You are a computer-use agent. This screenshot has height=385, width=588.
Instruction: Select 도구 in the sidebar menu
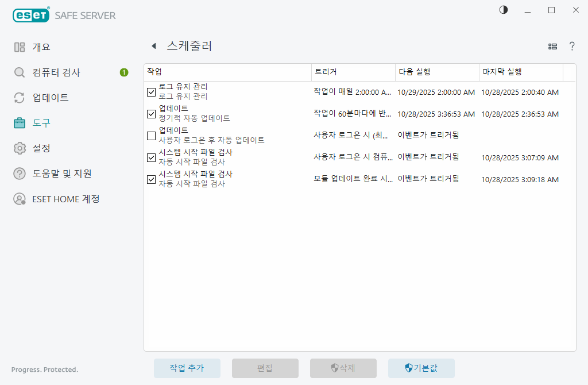pos(41,122)
